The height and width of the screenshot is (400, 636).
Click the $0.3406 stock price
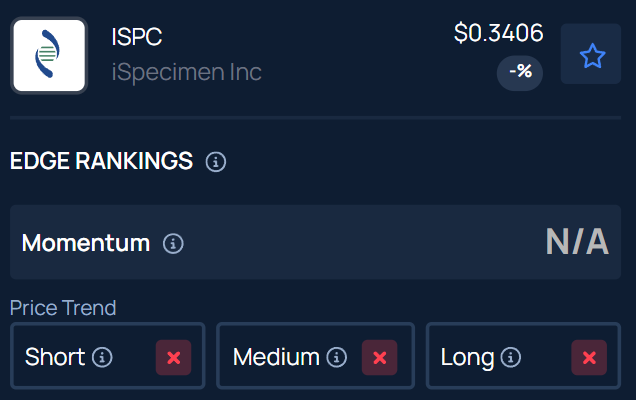[498, 33]
